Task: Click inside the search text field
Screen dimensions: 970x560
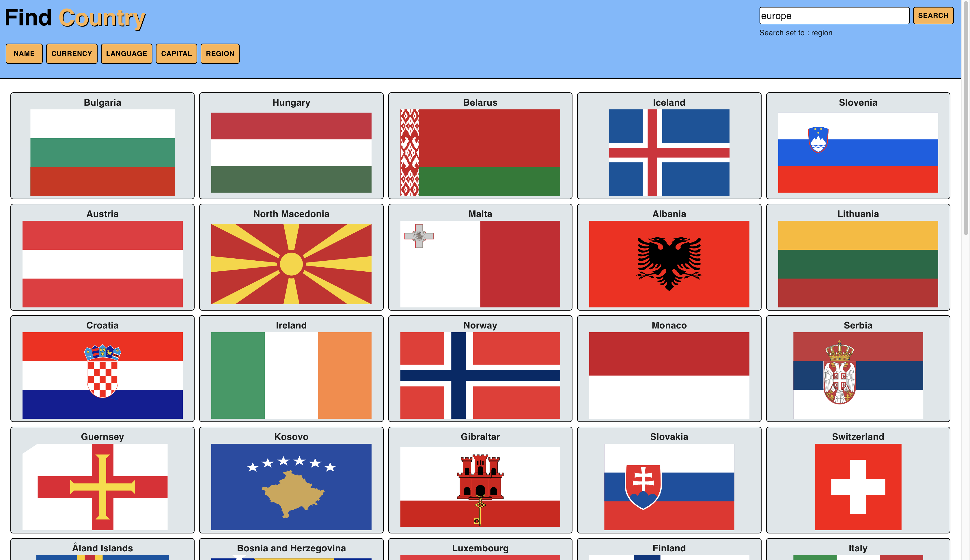Action: click(x=834, y=16)
